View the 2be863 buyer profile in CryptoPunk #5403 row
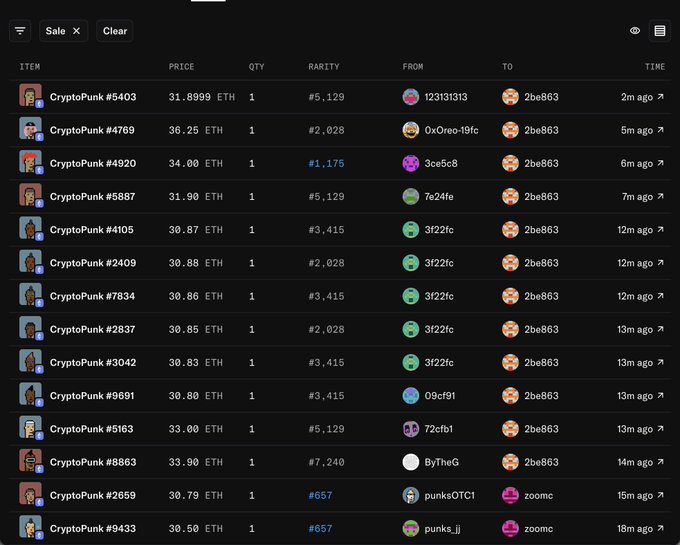This screenshot has width=680, height=545. (541, 97)
